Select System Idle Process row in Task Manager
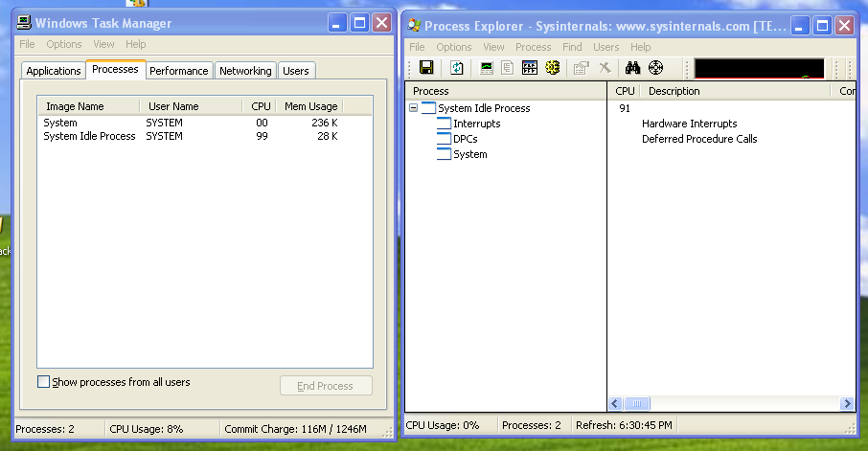This screenshot has width=868, height=451. tap(205, 136)
